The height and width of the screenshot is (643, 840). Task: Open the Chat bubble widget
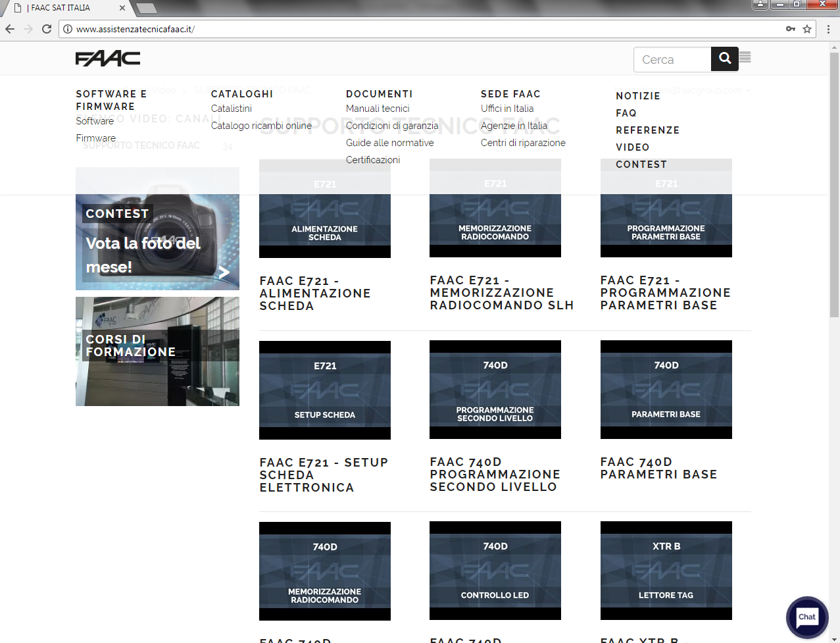point(807,617)
